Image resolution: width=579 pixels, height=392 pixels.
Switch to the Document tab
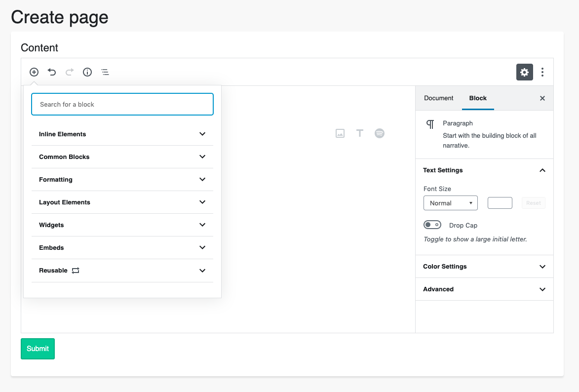[438, 98]
